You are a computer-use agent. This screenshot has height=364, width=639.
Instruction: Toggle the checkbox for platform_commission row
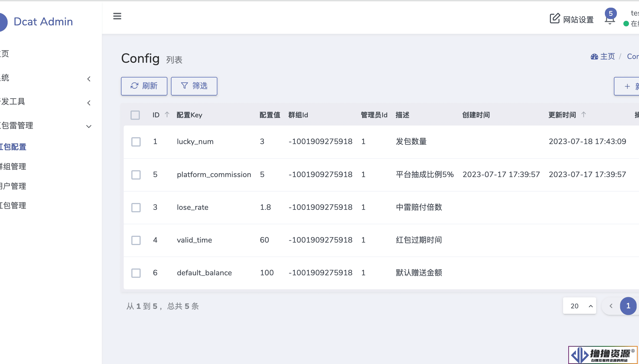coord(136,174)
